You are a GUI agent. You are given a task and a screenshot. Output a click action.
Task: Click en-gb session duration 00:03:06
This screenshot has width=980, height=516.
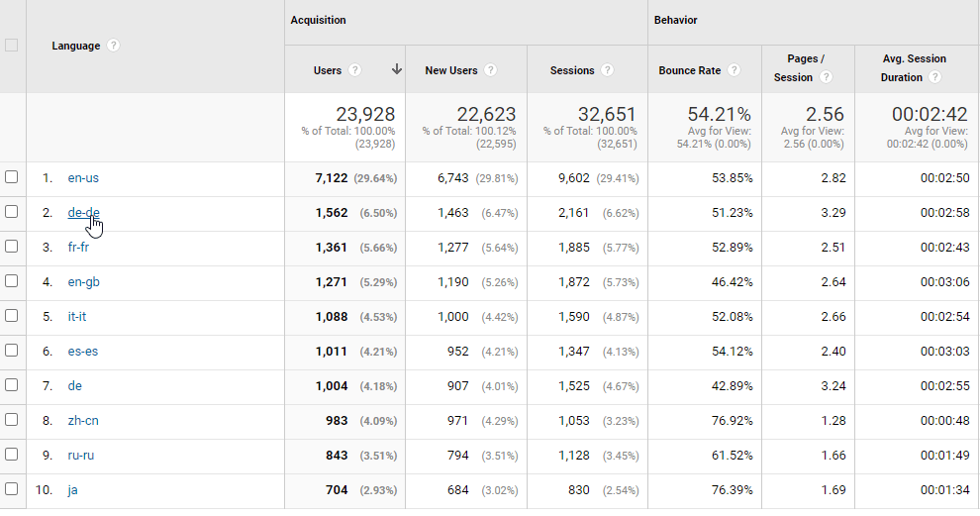tap(945, 282)
